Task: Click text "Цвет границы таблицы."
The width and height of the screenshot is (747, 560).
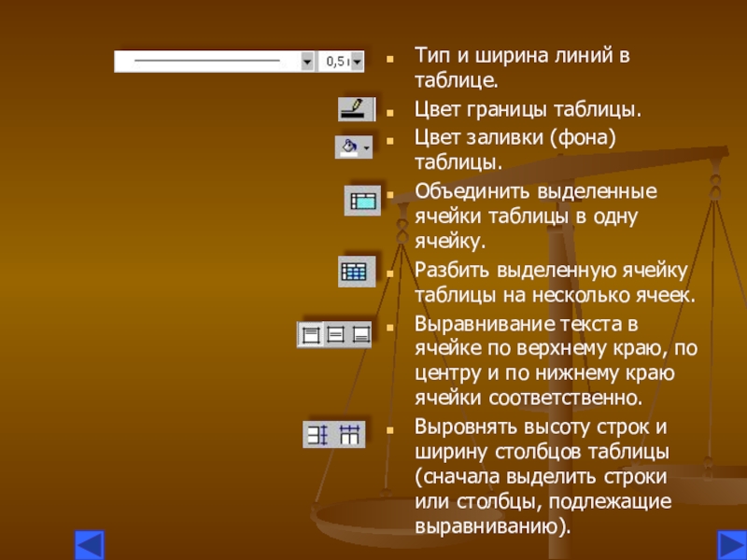Action: point(528,109)
